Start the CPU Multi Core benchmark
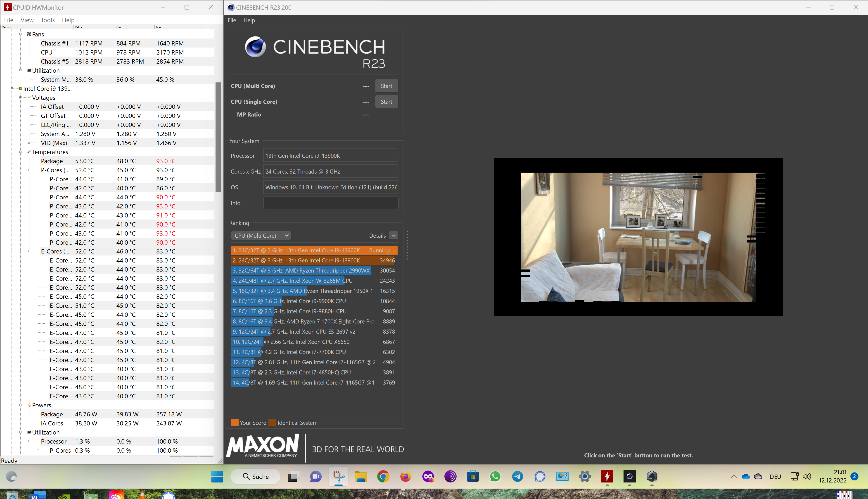The height and width of the screenshot is (499, 868). (x=386, y=86)
